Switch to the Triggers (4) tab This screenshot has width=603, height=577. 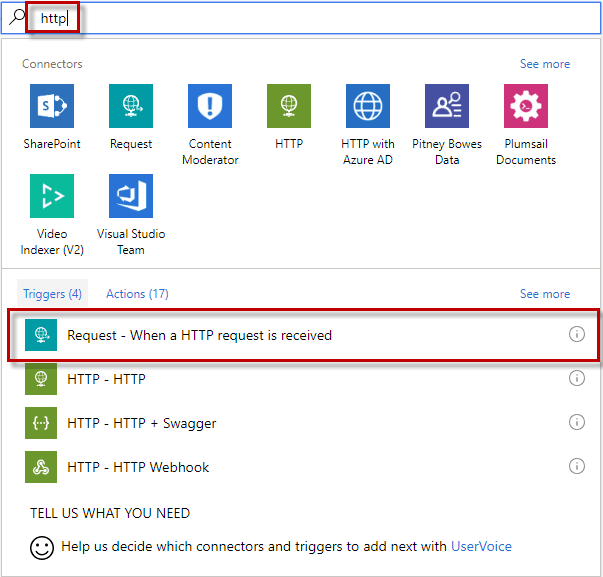click(x=52, y=294)
